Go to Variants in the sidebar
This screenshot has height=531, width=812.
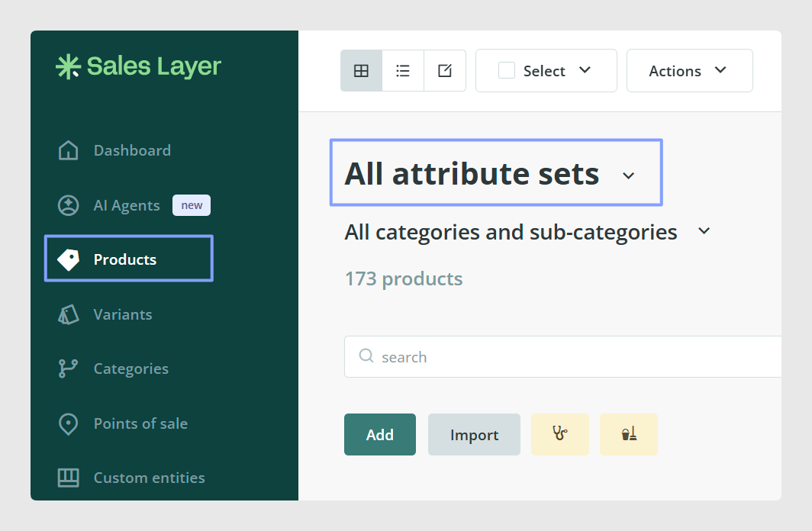(x=123, y=314)
